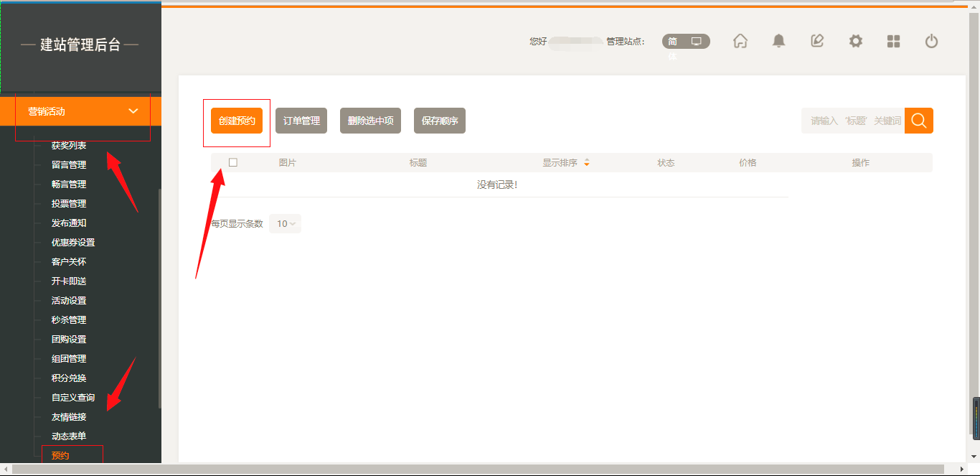Click the 删除选中项 button
This screenshot has height=476, width=980.
click(x=370, y=121)
